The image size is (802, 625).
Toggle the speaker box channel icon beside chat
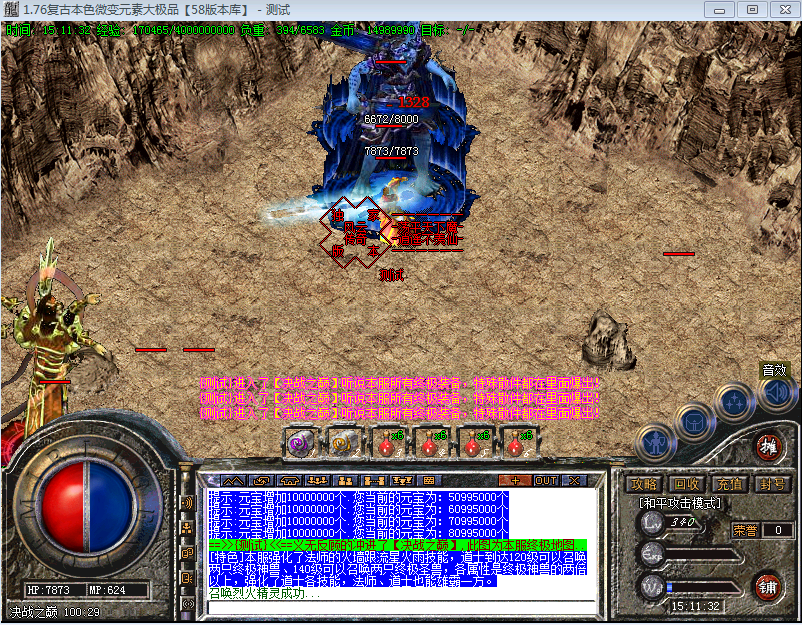click(187, 578)
